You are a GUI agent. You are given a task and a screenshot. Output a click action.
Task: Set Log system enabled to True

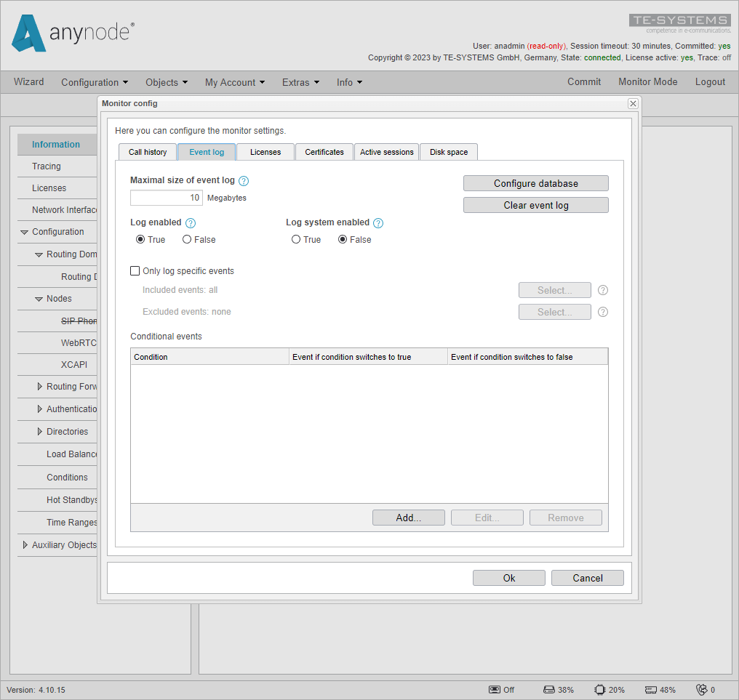(x=296, y=239)
